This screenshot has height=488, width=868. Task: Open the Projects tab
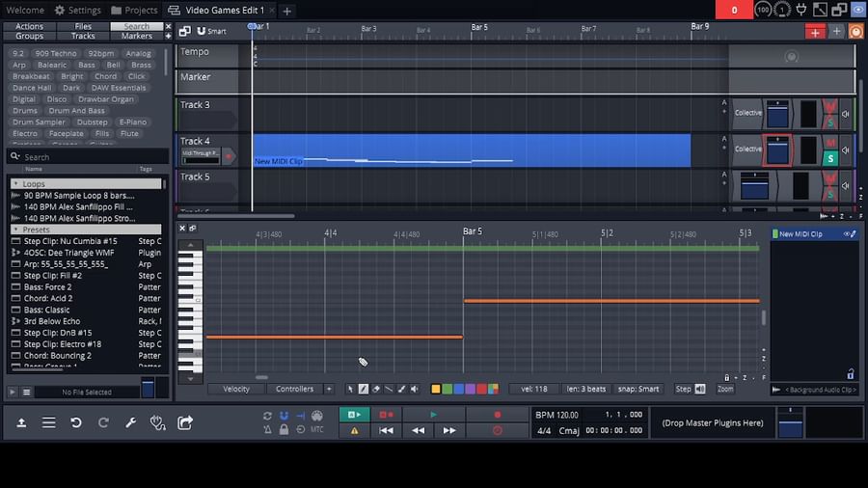134,10
